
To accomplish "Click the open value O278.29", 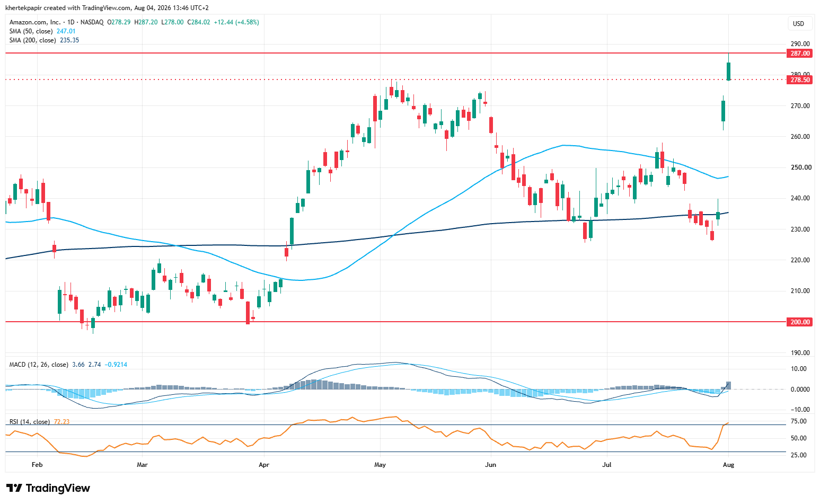I will tap(119, 22).
